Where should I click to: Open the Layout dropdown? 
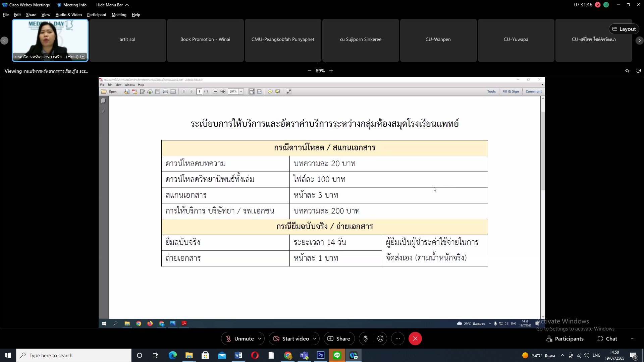pyautogui.click(x=624, y=29)
